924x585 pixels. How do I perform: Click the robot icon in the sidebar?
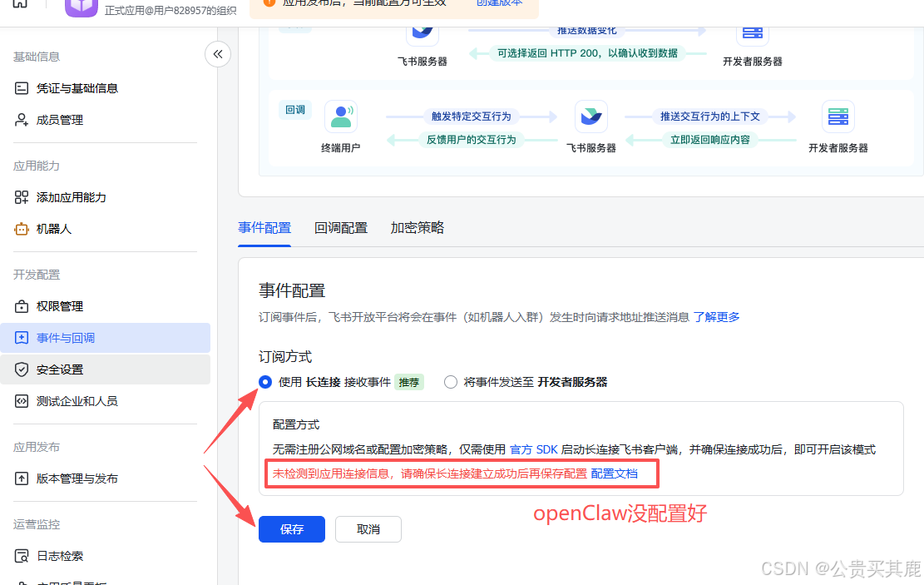pos(22,229)
